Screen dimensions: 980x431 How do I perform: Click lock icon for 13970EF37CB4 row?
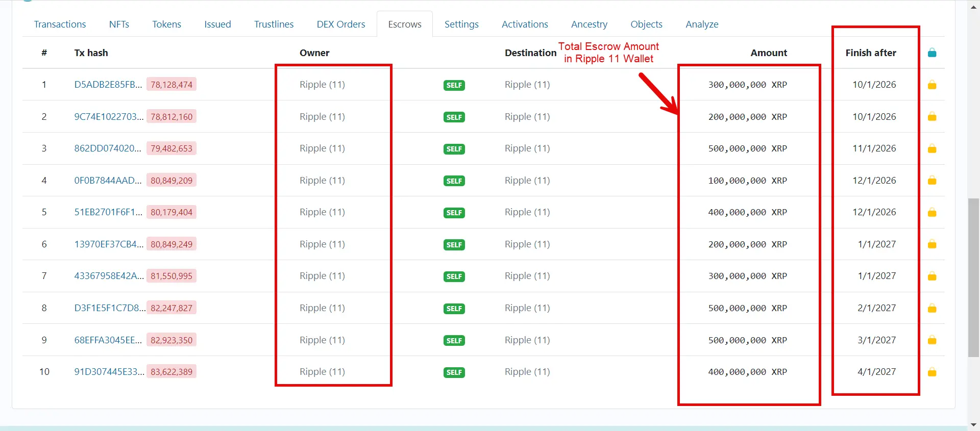tap(932, 244)
